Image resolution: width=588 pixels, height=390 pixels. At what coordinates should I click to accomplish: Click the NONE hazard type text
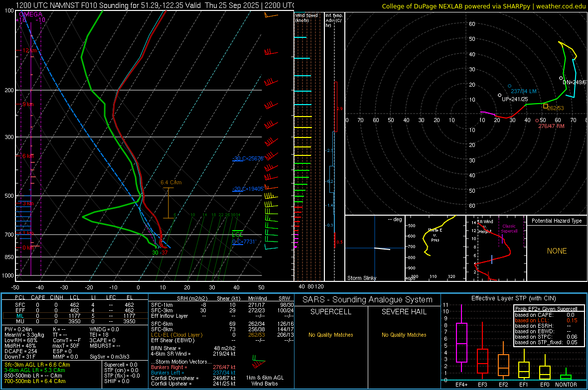pos(557,251)
